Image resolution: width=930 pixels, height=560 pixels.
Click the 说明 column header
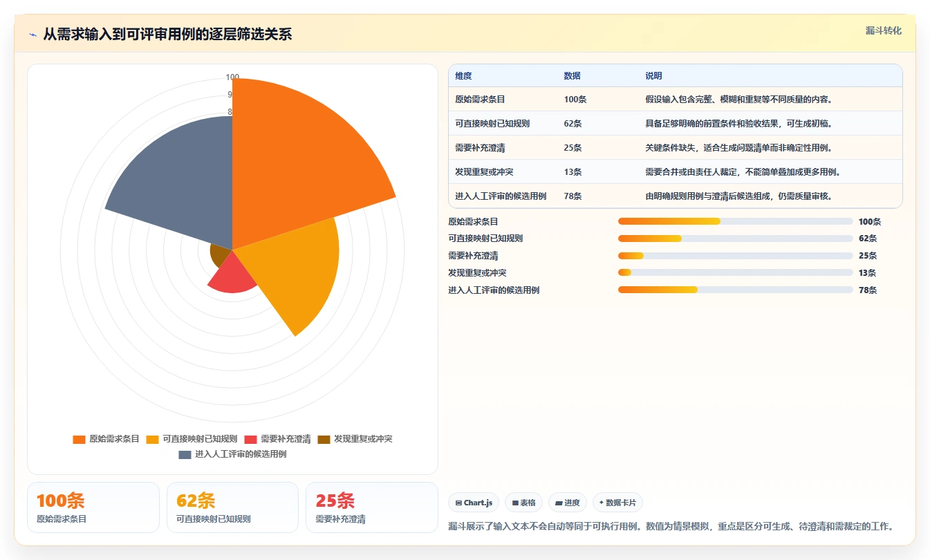(653, 76)
